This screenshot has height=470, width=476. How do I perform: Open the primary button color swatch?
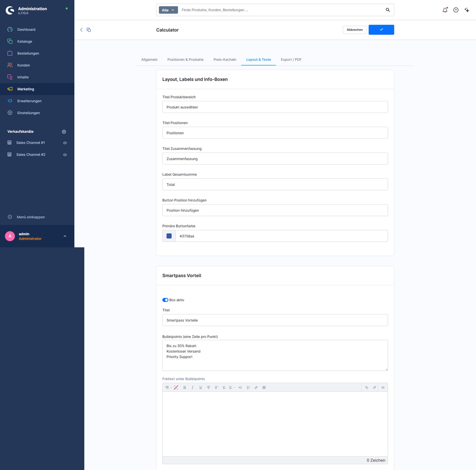click(x=169, y=236)
